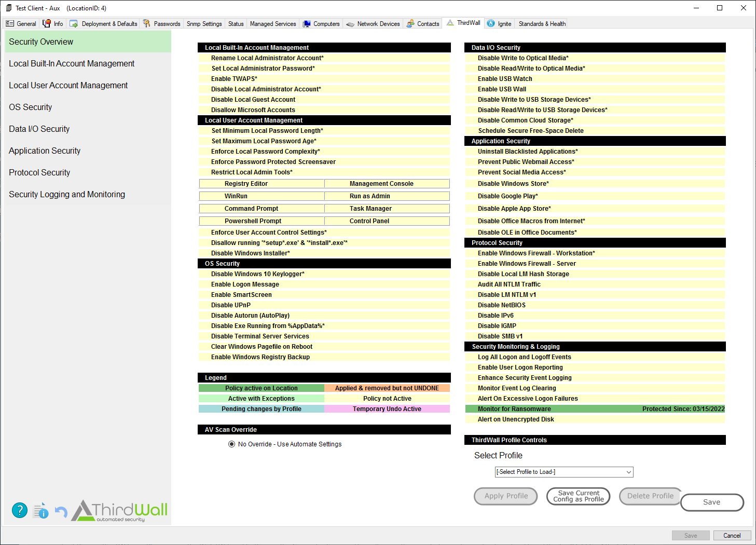Image resolution: width=756 pixels, height=545 pixels.
Task: Click the Powershell Prompt restriction cell
Action: tap(262, 221)
